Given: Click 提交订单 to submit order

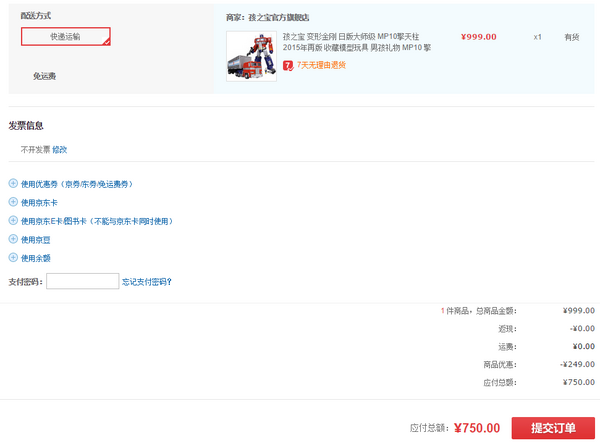Looking at the screenshot, I should [x=553, y=428].
